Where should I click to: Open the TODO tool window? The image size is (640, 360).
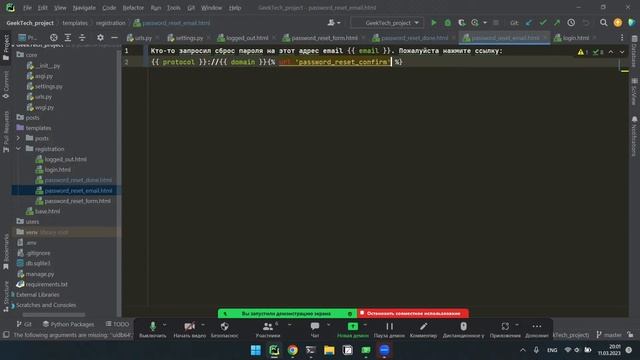pyautogui.click(x=117, y=324)
